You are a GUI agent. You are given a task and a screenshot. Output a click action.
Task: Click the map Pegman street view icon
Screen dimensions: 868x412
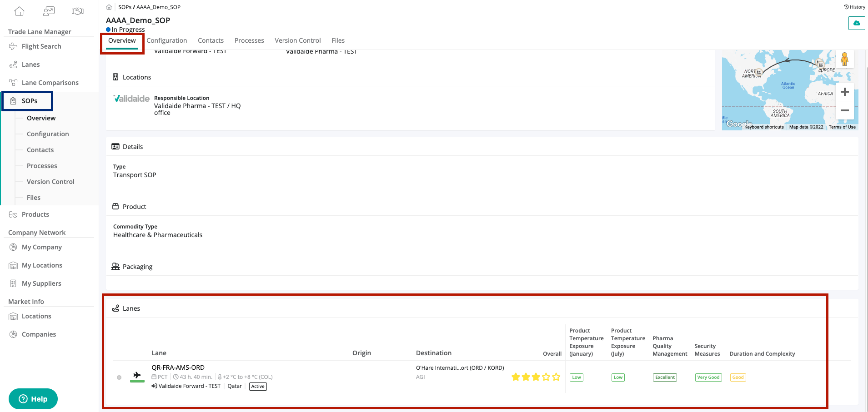pos(844,59)
